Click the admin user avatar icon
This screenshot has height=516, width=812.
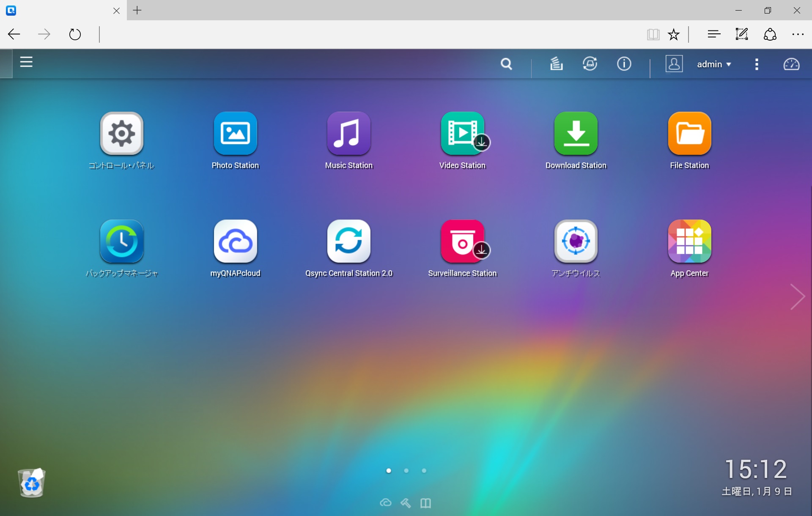pyautogui.click(x=674, y=64)
